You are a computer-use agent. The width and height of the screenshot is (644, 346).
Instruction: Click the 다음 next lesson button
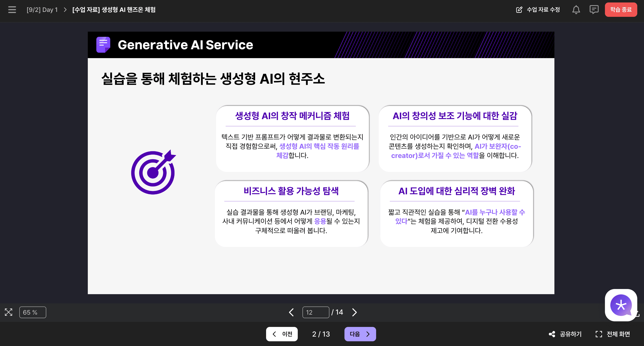click(x=360, y=334)
